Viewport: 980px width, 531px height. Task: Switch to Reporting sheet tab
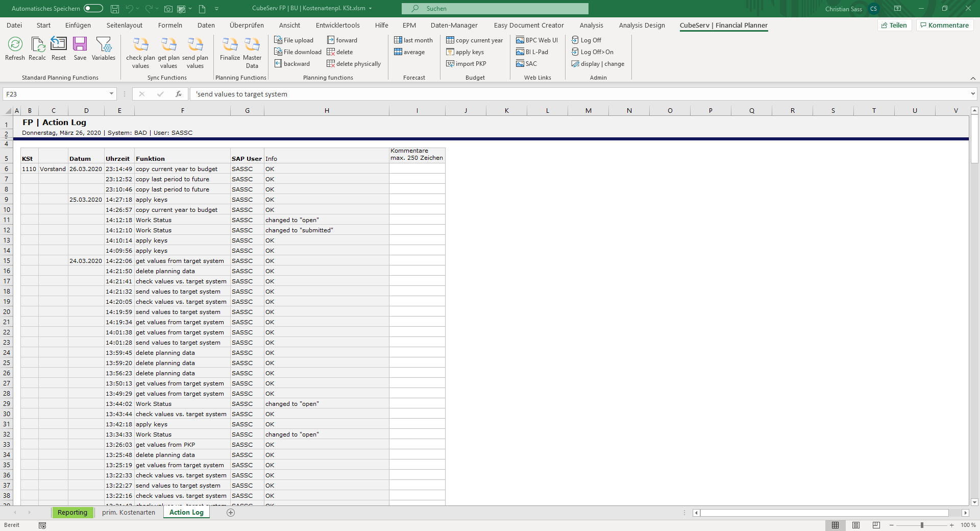click(72, 512)
